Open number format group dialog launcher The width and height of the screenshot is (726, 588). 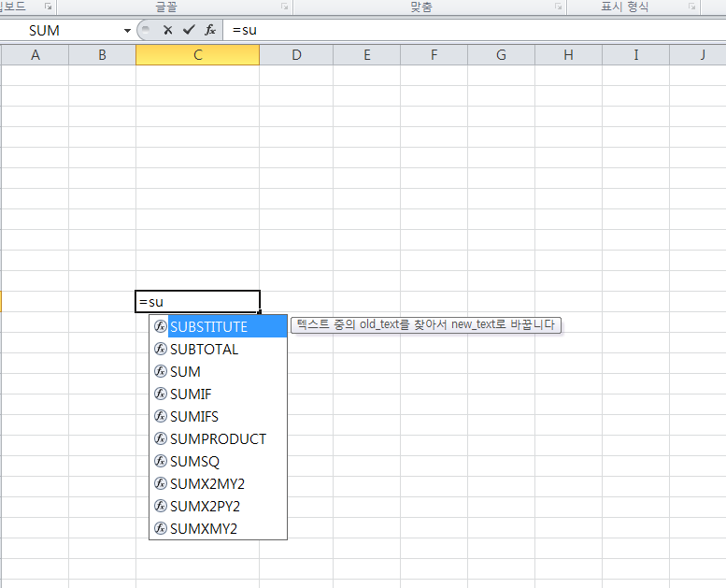(691, 7)
